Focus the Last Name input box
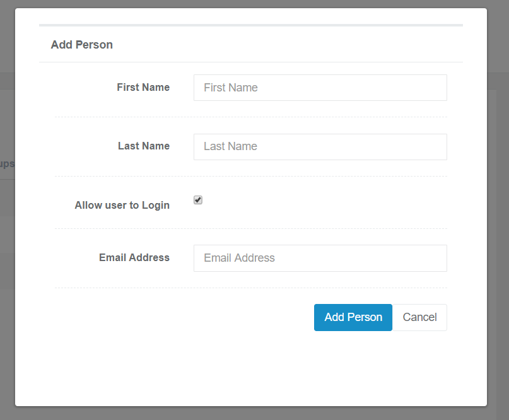This screenshot has height=420, width=509. 320,147
